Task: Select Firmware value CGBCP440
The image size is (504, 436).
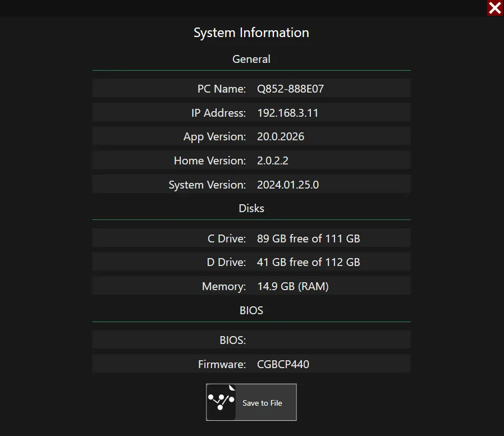Action: click(283, 364)
